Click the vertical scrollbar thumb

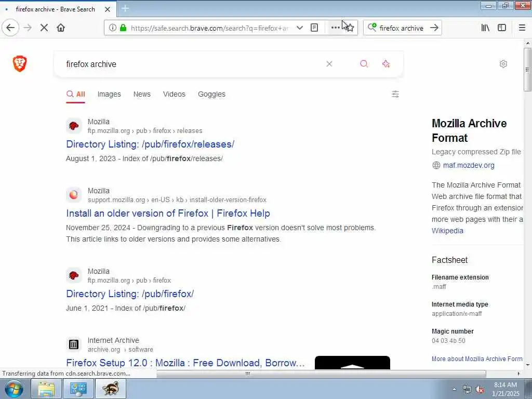(x=527, y=69)
